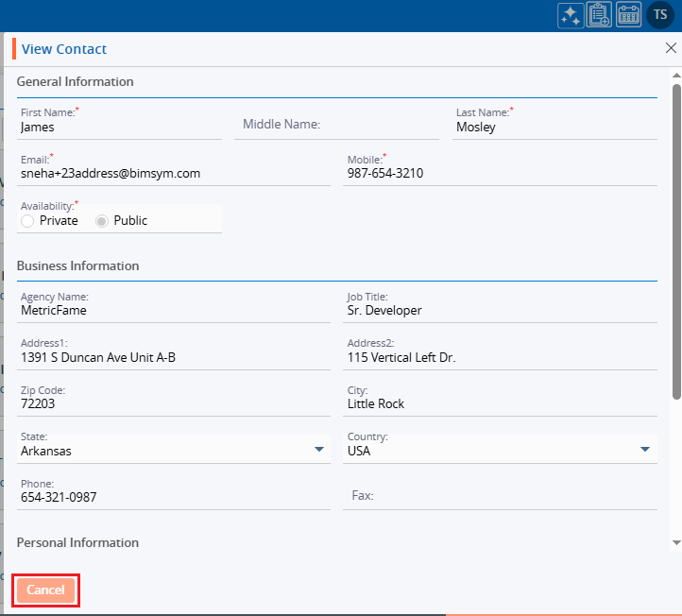Click the empty Middle Name field
Viewport: 682px width, 616px height.
pyautogui.click(x=336, y=125)
